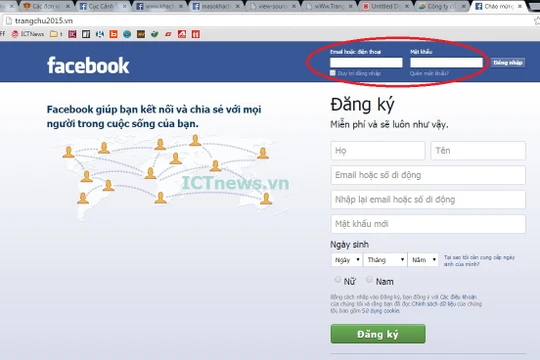This screenshot has width=540, height=360.
Task: Open the Tại sao tôi cần cung cấp ngày sinh link
Action: click(x=479, y=260)
